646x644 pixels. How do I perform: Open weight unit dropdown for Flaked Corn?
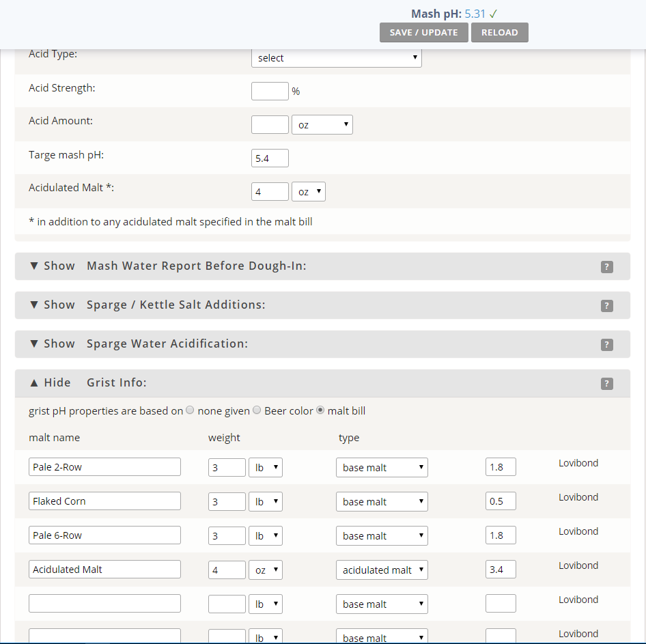265,501
